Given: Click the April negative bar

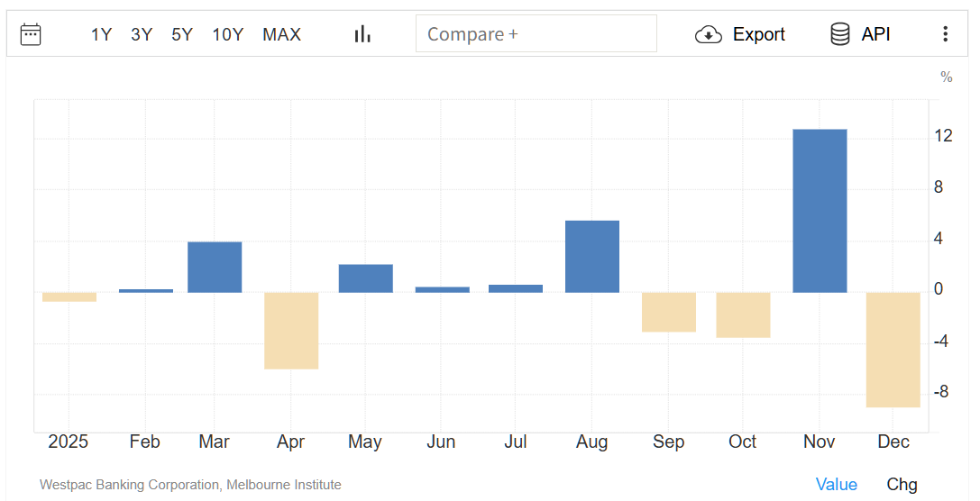Looking at the screenshot, I should coord(291,331).
